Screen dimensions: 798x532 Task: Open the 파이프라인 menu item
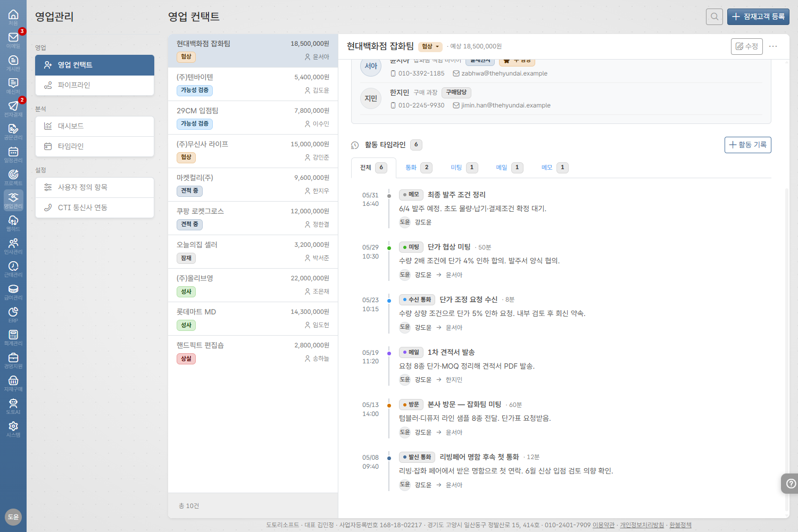tap(95, 85)
